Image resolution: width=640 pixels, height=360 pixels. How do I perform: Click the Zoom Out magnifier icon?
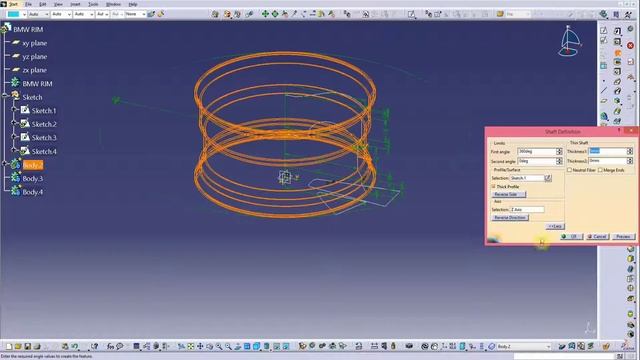tap(229, 347)
